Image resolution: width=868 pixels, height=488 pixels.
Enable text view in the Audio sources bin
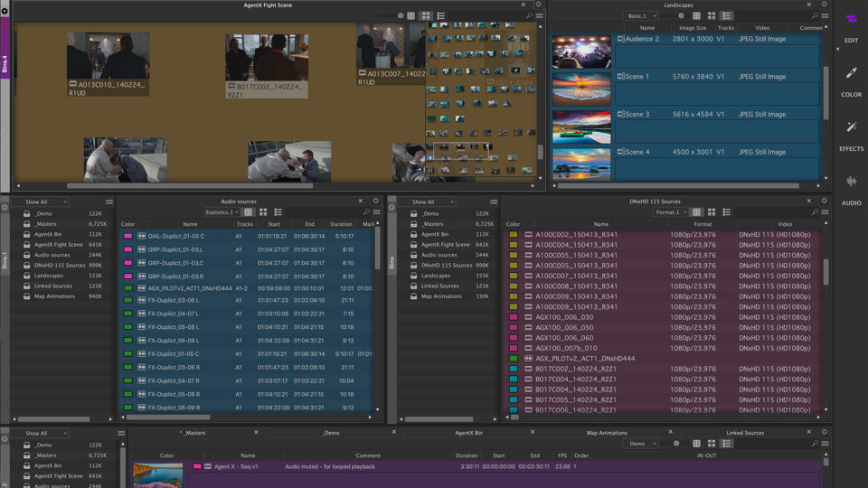pos(248,212)
